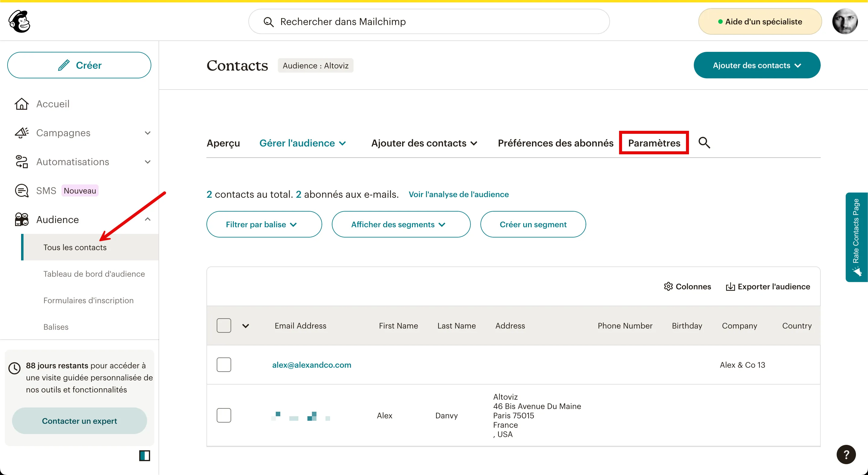Click the Colonnes label
The height and width of the screenshot is (475, 868).
(x=693, y=286)
